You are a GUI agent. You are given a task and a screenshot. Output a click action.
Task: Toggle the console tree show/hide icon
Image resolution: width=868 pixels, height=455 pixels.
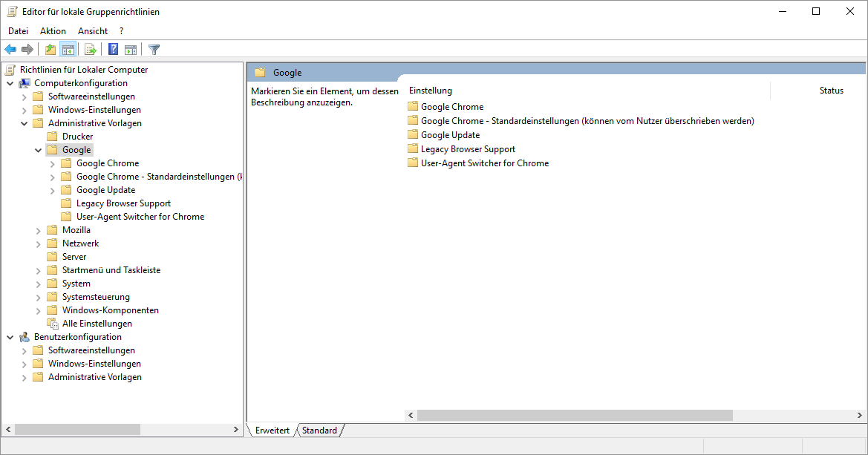[68, 50]
